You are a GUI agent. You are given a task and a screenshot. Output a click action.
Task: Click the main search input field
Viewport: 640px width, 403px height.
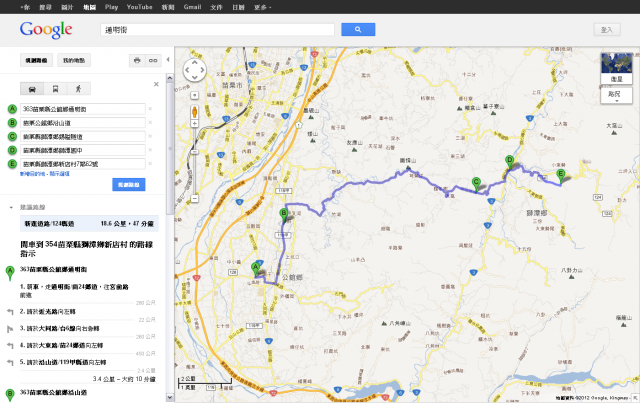217,29
